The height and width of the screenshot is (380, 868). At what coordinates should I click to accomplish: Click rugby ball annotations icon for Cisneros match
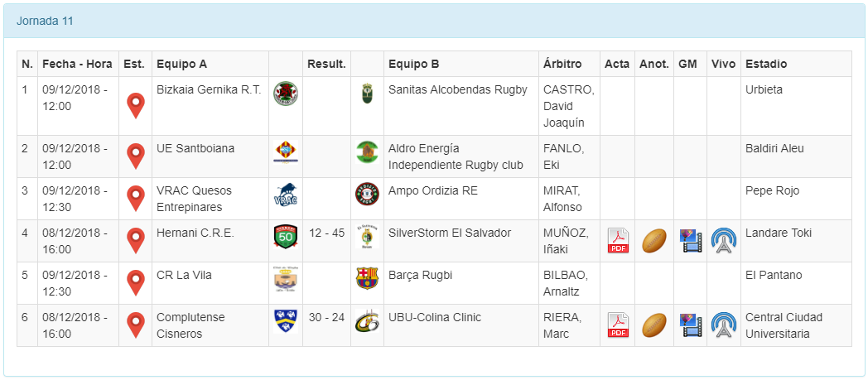point(653,325)
